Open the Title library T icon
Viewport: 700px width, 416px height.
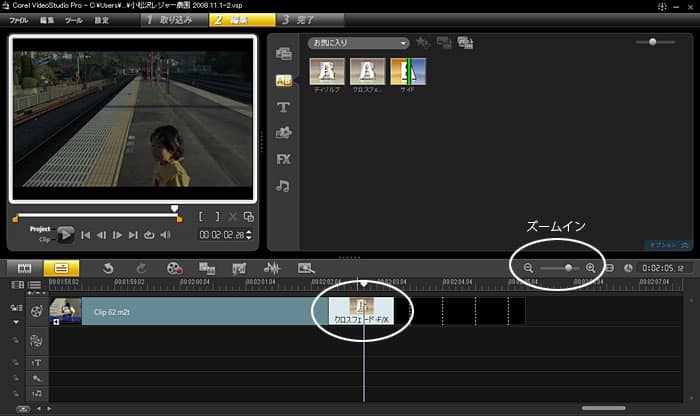point(283,107)
